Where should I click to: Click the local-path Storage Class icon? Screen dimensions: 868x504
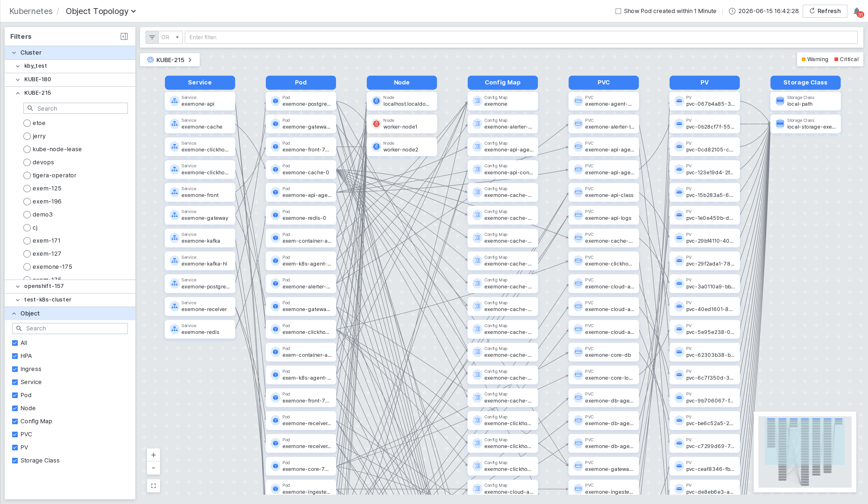coord(780,101)
